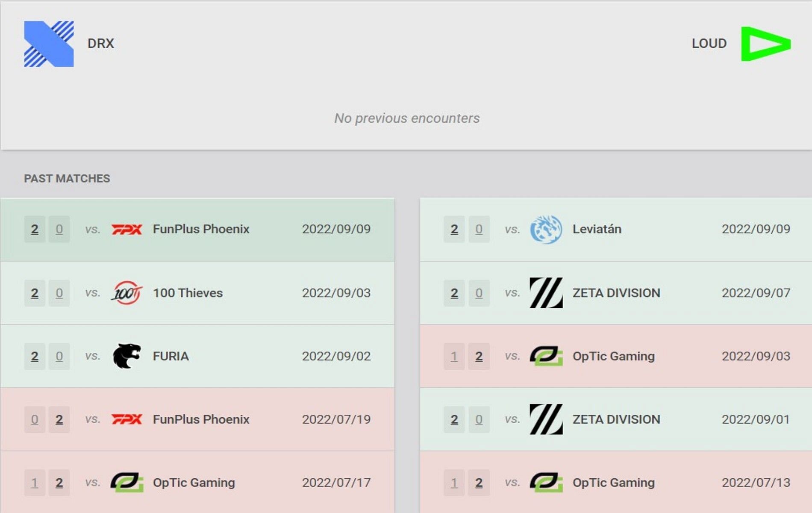
Task: Click score 2 in the FURIA row
Action: click(35, 356)
